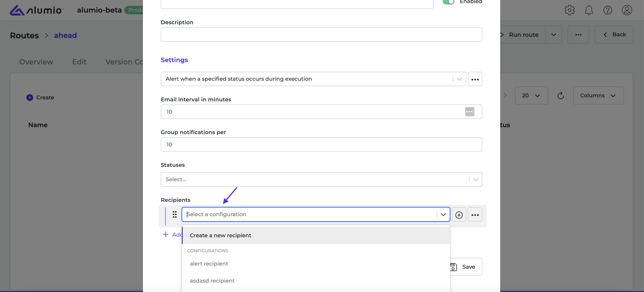The image size is (644, 292).
Task: Select asdasd recipient from configurations
Action: [x=316, y=281]
